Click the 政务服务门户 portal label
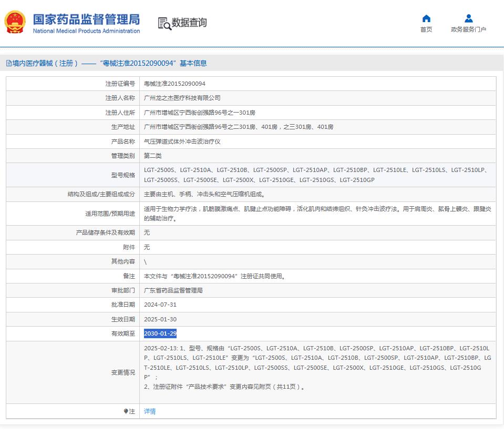The width and height of the screenshot is (504, 435). tap(469, 29)
